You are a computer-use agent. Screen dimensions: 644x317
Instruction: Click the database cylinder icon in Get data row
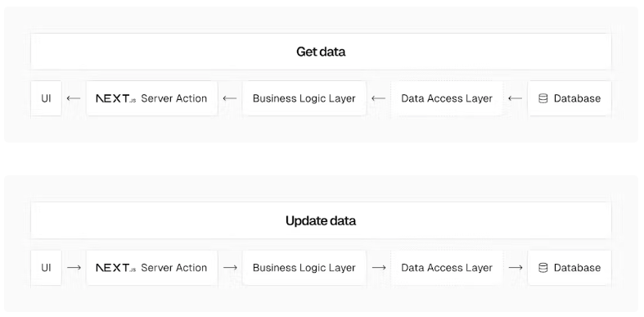pos(543,98)
